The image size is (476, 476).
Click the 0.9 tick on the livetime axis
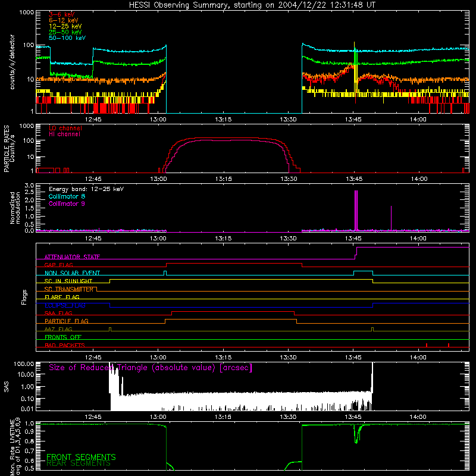(29, 432)
